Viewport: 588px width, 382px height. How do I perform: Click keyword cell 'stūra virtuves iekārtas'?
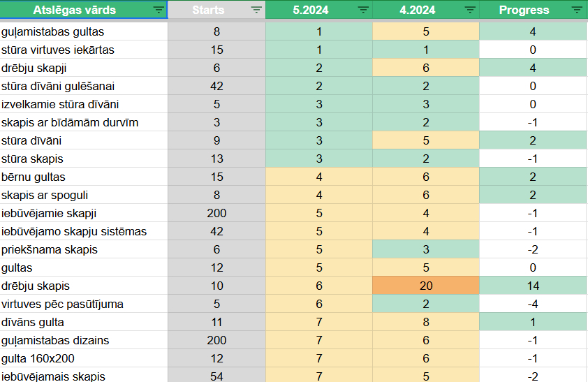pos(58,50)
